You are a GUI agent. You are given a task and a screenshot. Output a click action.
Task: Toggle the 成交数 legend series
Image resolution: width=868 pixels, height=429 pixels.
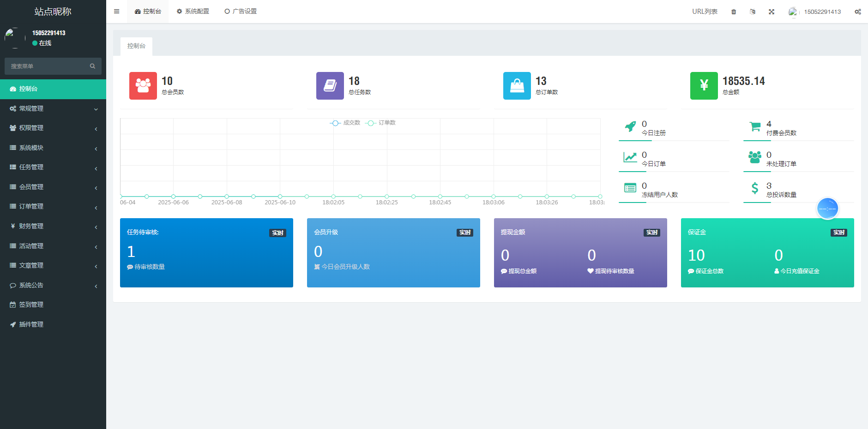point(345,123)
